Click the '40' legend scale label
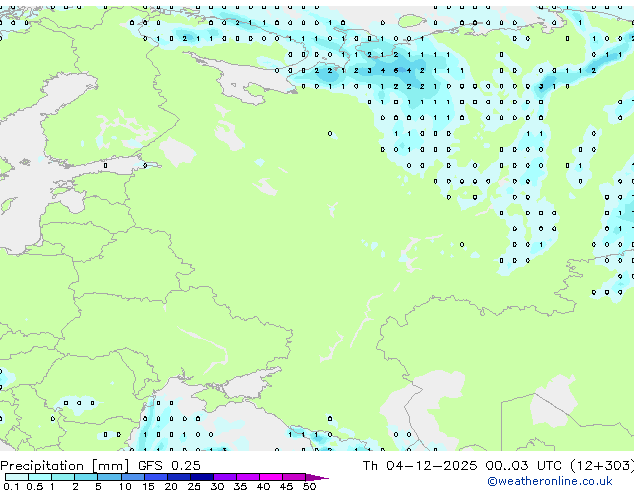Screen dimensions: 634x490 pos(263,486)
